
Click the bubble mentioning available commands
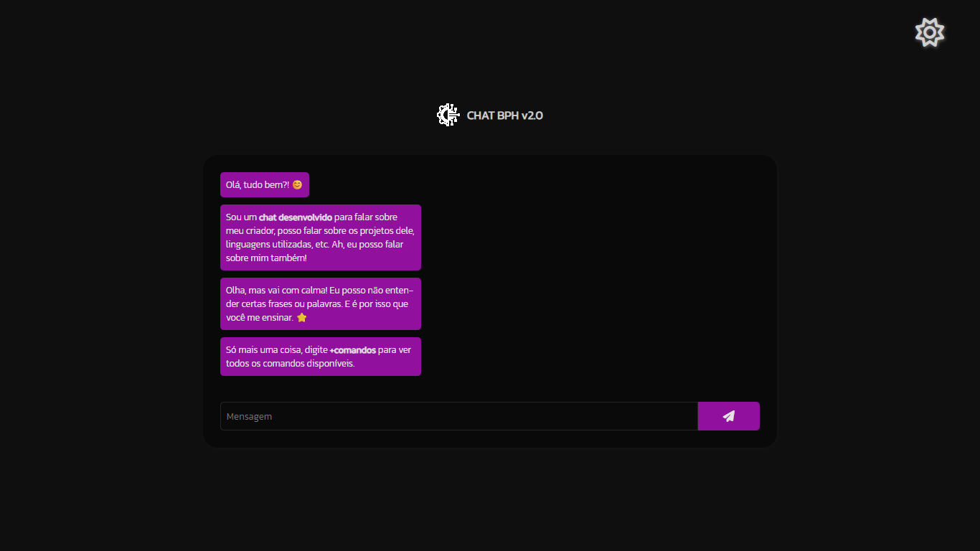320,357
